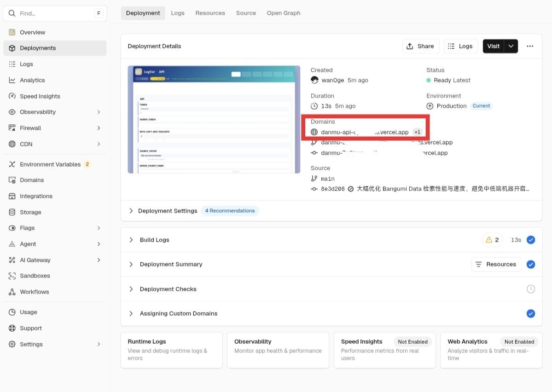Click the Overview sidebar icon

(x=12, y=32)
